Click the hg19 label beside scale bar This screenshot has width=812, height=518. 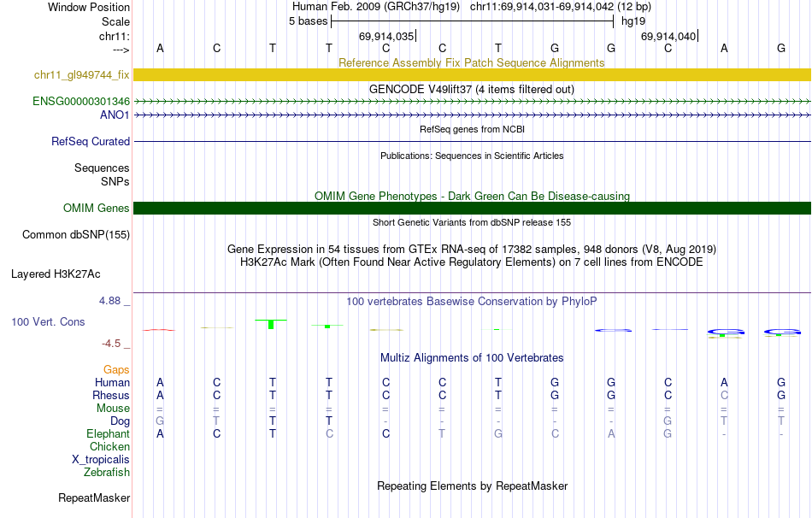[633, 21]
